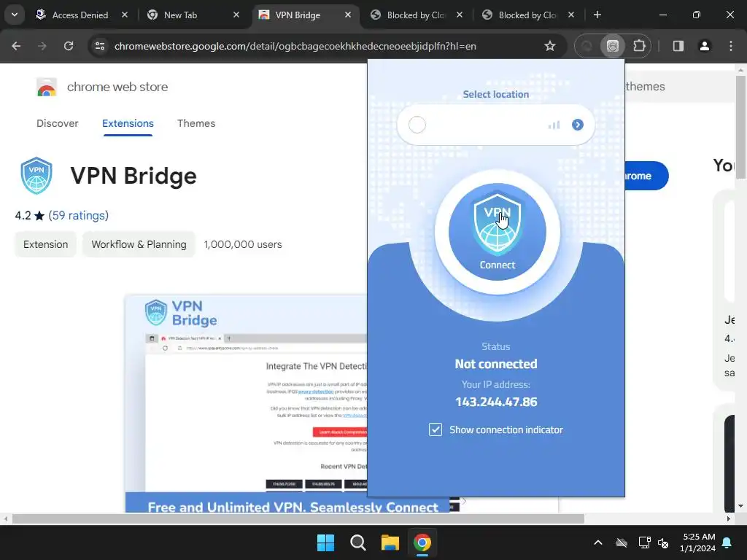
Task: Click the horizontal page scrollbar
Action: [298, 518]
